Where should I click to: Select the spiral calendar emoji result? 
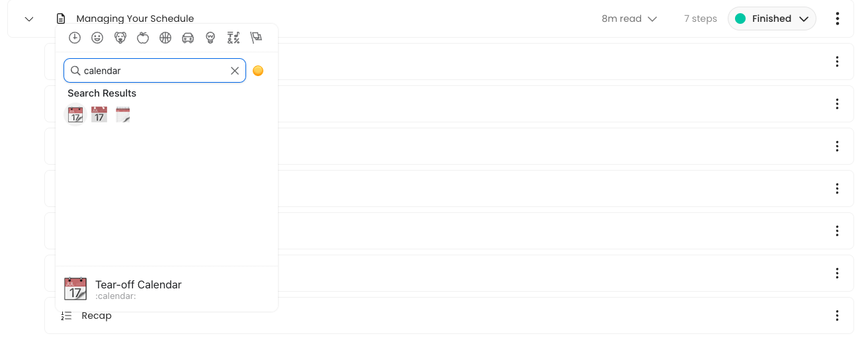pyautogui.click(x=123, y=115)
